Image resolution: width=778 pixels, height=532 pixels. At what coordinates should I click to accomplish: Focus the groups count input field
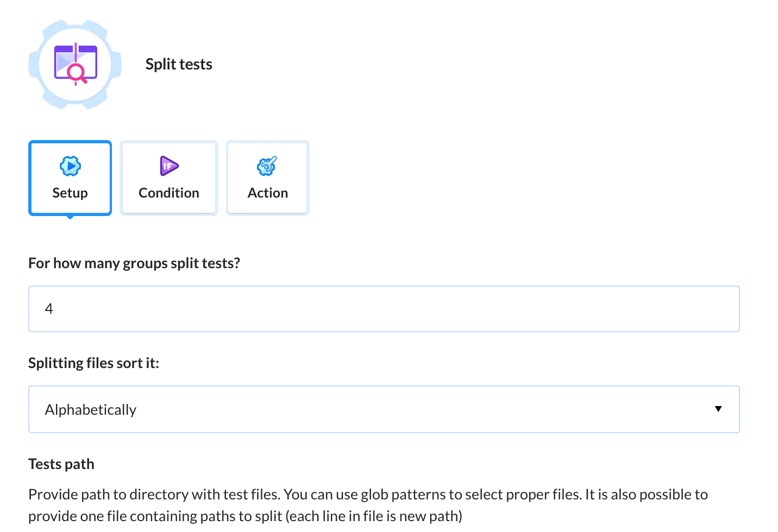(x=384, y=309)
